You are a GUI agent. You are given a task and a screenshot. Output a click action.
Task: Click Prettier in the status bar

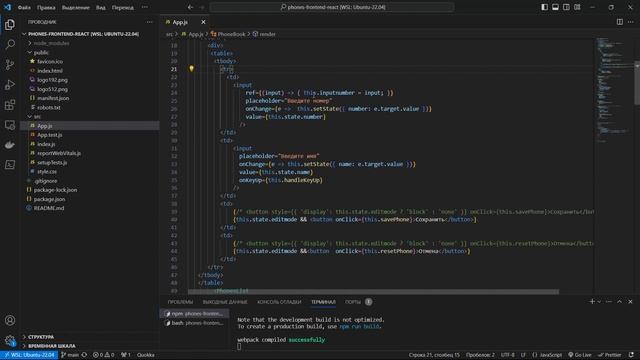[610, 355]
